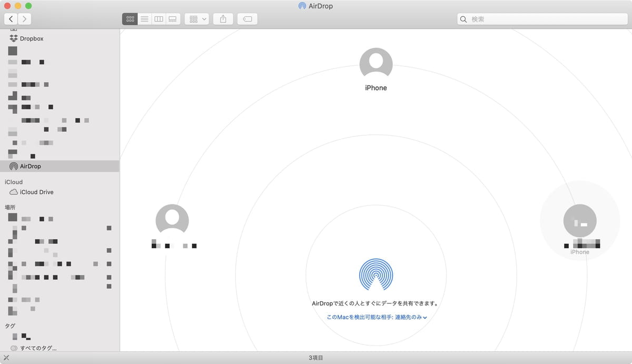Click the iCloud sidebar section header
This screenshot has height=364, width=632.
(x=14, y=182)
